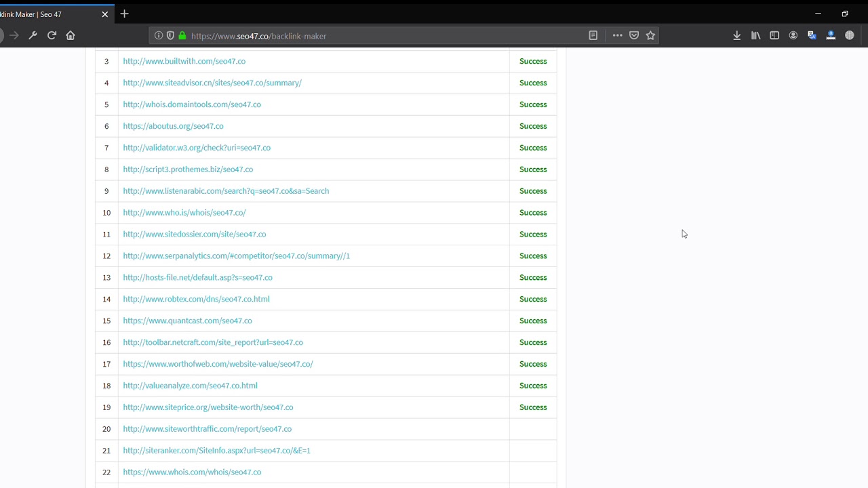Open the serpanalytics.com competitor link
868x488 pixels.
click(x=237, y=256)
